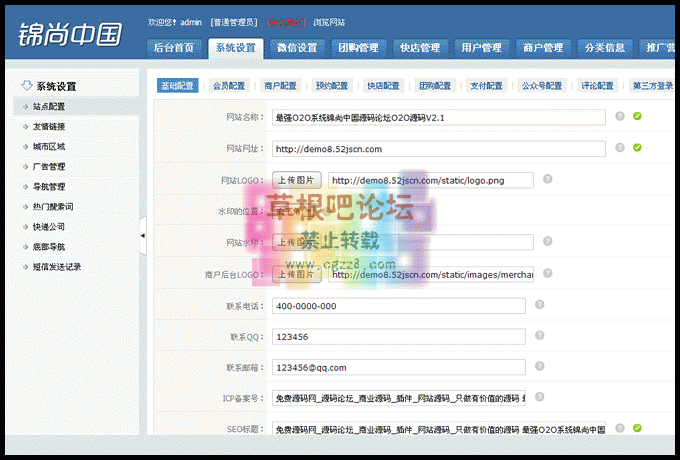
Task: Open the 第三方登录 sub-tab
Action: (653, 86)
